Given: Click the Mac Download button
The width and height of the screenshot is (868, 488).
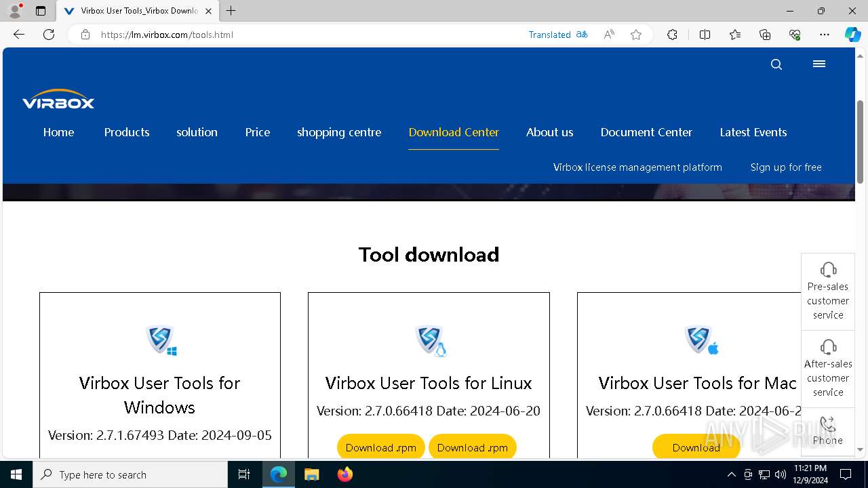Looking at the screenshot, I should [696, 447].
